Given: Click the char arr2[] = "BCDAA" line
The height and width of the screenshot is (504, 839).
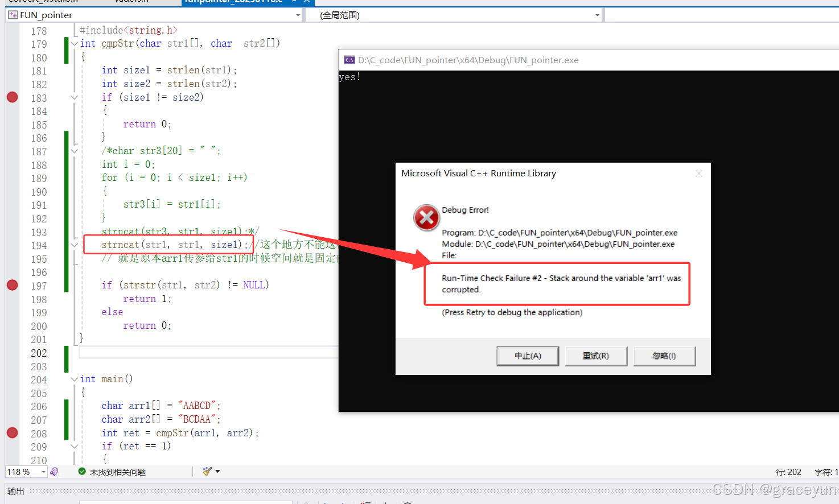Looking at the screenshot, I should click(161, 419).
